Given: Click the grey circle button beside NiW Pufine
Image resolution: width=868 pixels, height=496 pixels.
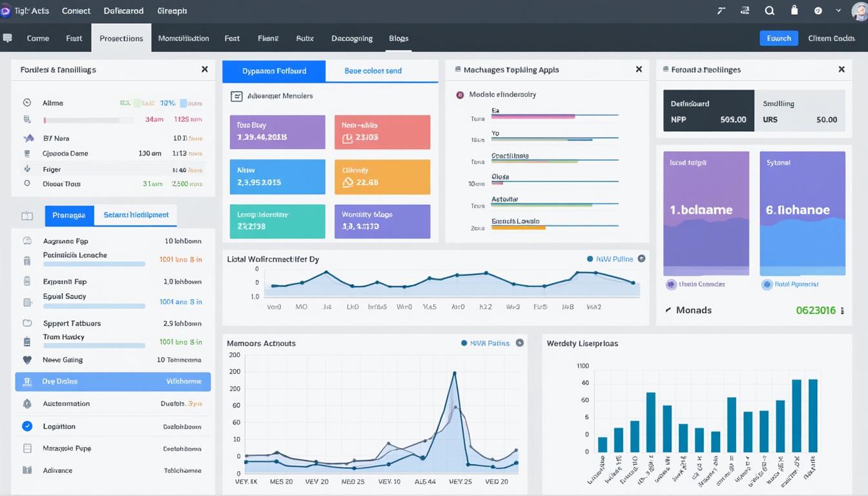Looking at the screenshot, I should 641,258.
